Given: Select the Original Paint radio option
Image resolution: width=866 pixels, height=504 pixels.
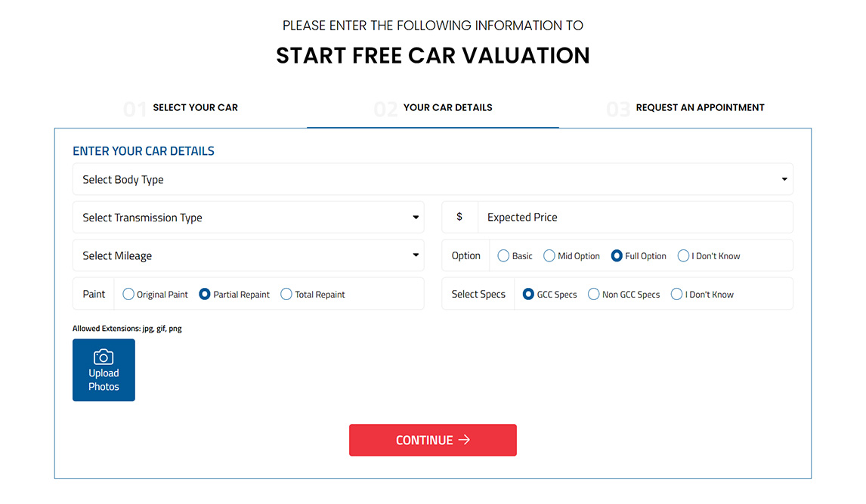Looking at the screenshot, I should click(128, 294).
